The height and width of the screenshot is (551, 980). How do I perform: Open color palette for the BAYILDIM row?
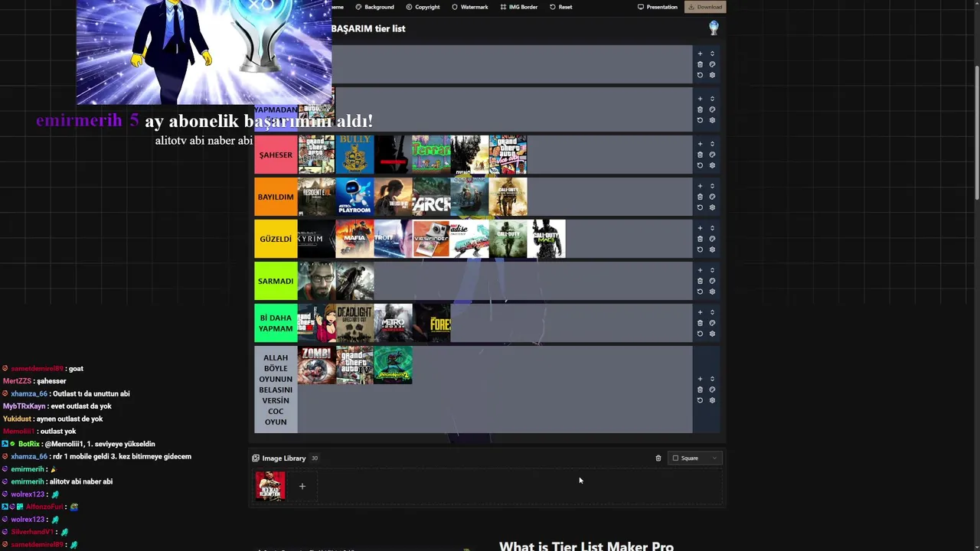click(712, 197)
